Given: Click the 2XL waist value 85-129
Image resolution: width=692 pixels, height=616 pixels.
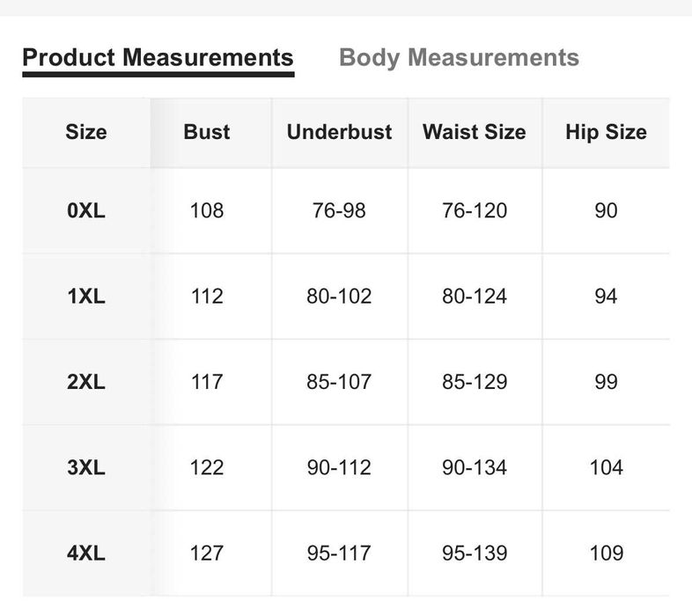Looking at the screenshot, I should tap(475, 382).
